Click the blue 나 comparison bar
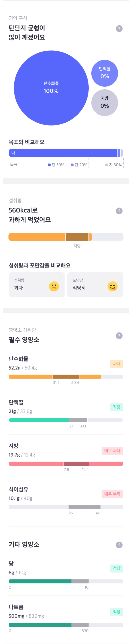Screen dimensions: 132x644 [x=66, y=153]
